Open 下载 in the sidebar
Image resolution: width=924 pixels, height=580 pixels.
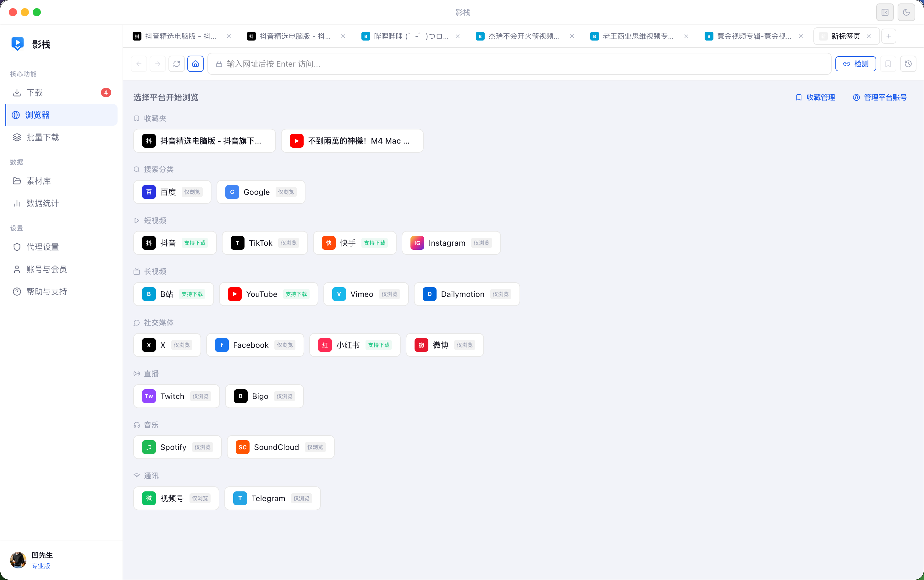coord(61,92)
